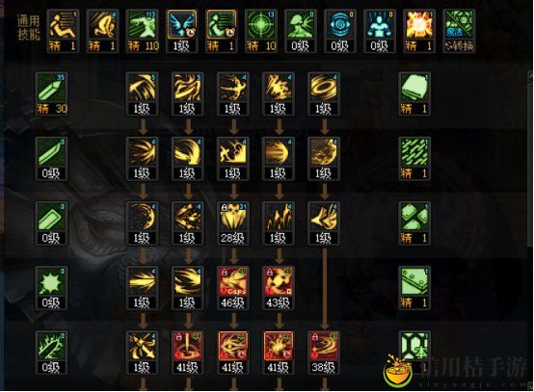This screenshot has height=392, width=534.
Task: Click the green blade skill at 精 30
Action: 51,94
